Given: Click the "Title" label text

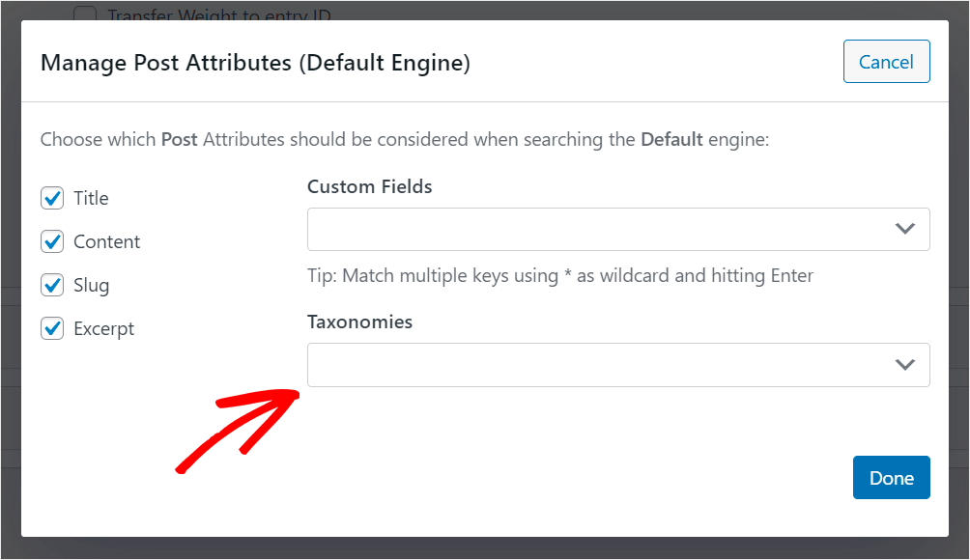Looking at the screenshot, I should pos(91,198).
